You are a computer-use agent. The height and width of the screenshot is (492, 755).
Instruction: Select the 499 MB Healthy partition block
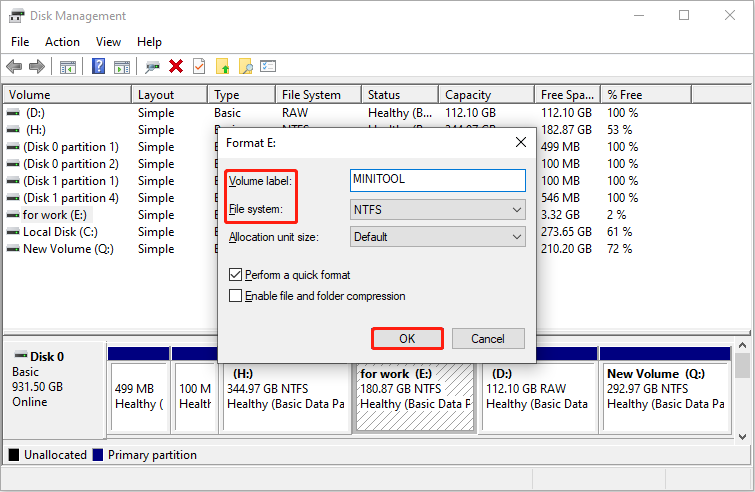(x=139, y=396)
